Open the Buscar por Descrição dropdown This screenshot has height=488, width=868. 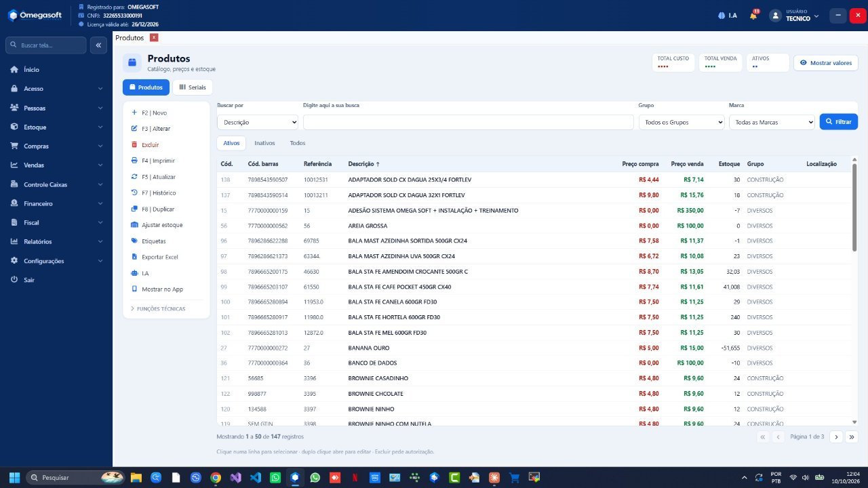click(x=258, y=122)
